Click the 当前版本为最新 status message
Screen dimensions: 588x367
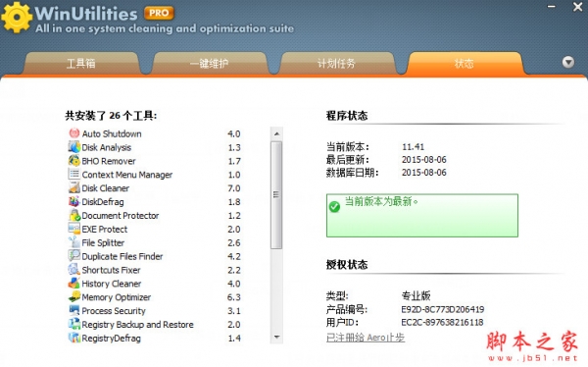pos(381,201)
